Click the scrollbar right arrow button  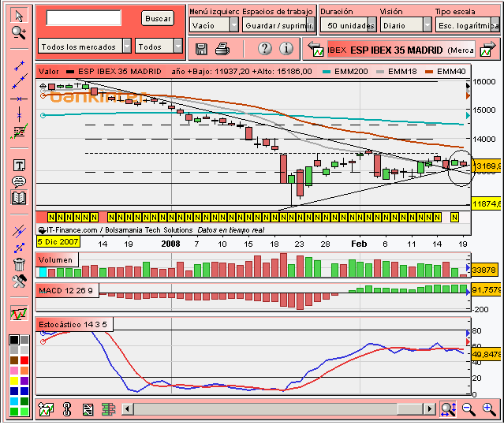pos(429,409)
